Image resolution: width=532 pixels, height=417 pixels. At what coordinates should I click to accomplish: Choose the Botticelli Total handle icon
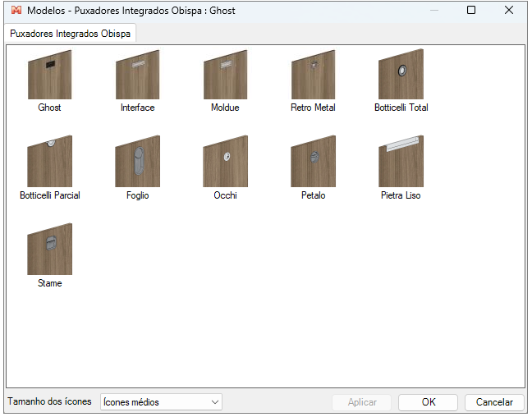pos(401,75)
